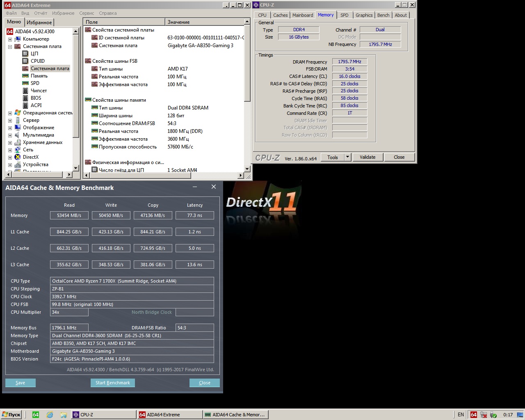Expand the DirectX tree node
The height and width of the screenshot is (420, 525).
(10, 157)
